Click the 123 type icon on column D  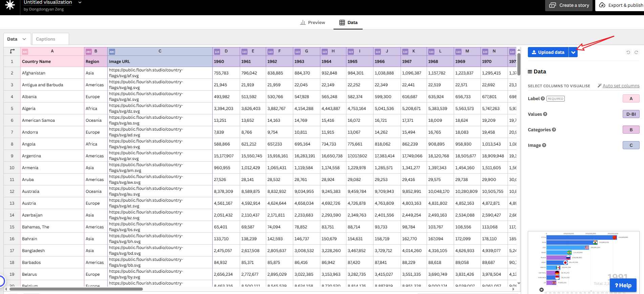point(217,52)
